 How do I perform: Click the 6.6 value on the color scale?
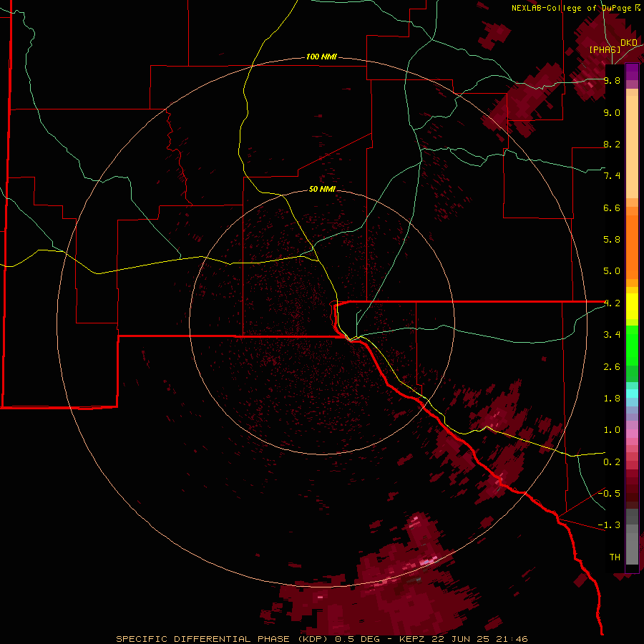[612, 208]
